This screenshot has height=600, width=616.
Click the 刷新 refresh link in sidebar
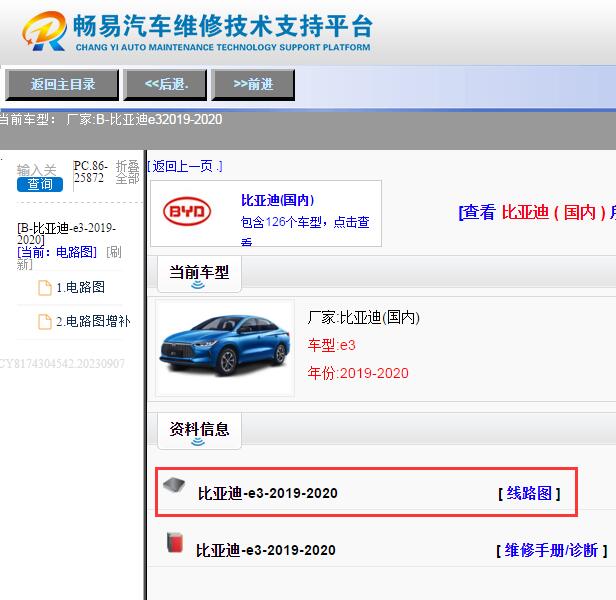pos(69,258)
